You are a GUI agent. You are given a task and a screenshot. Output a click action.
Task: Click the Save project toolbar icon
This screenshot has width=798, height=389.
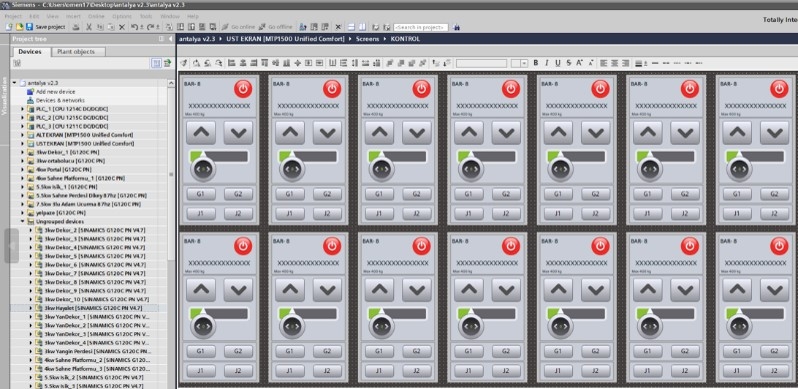click(x=30, y=26)
